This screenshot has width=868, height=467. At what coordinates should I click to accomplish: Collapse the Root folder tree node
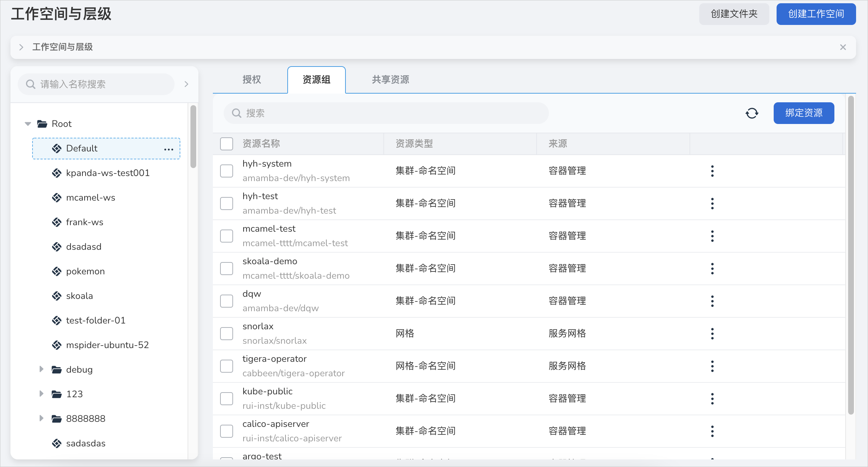pos(28,124)
